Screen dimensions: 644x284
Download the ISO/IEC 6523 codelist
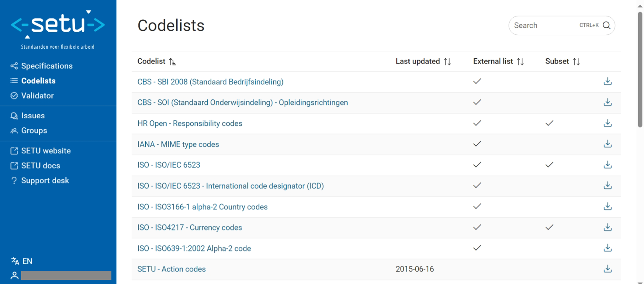608,165
